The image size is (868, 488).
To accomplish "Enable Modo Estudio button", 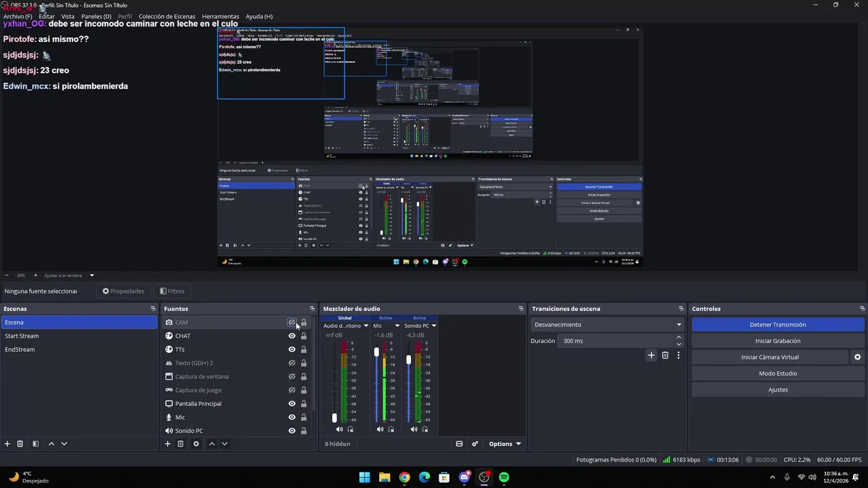I will [778, 373].
